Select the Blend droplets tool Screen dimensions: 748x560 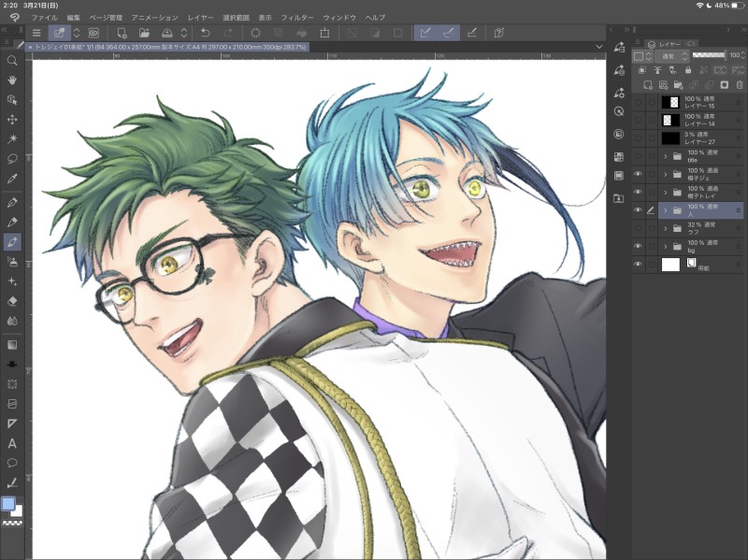pyautogui.click(x=12, y=321)
